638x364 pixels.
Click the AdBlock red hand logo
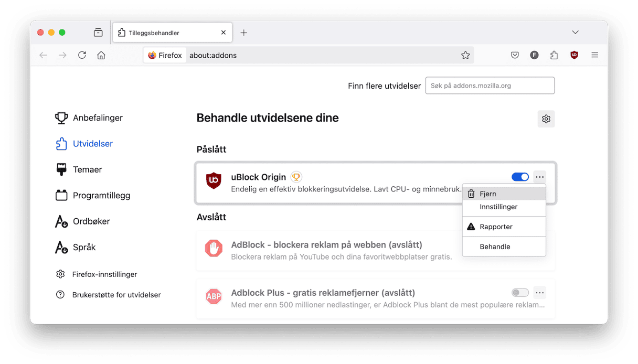(x=214, y=249)
